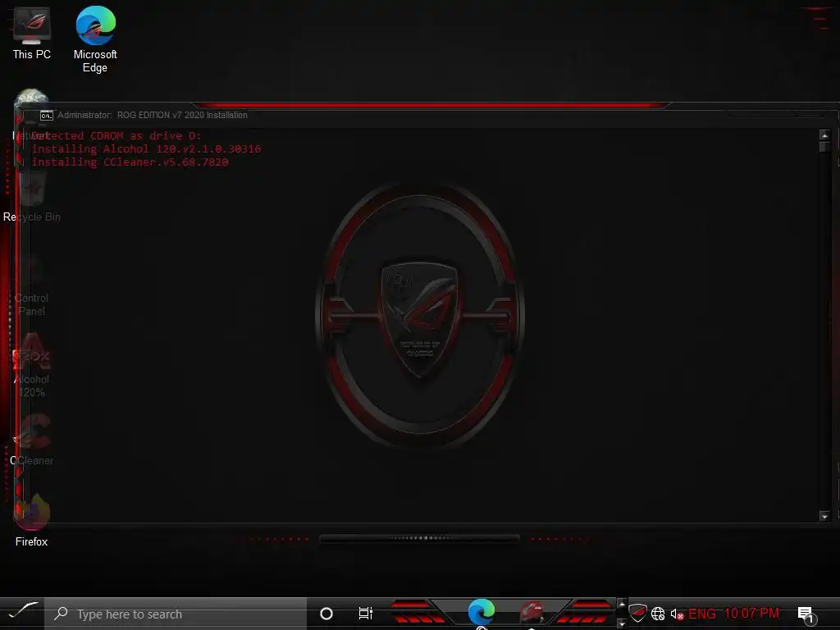
Task: Click the taskbar toolbar up arrow
Action: 622,604
